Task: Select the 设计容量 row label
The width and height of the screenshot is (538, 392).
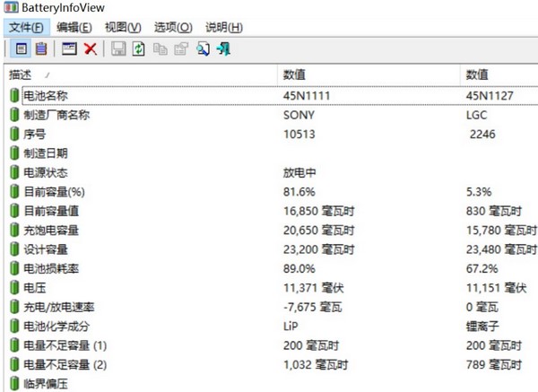Action: 46,249
